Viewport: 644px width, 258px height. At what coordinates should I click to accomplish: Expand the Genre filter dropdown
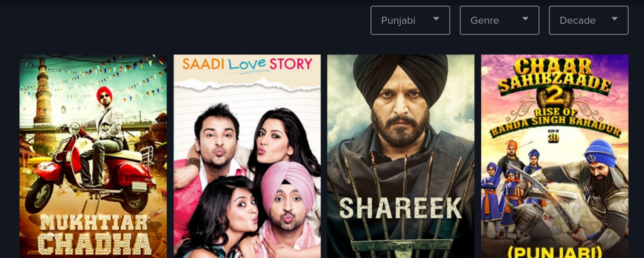click(499, 20)
